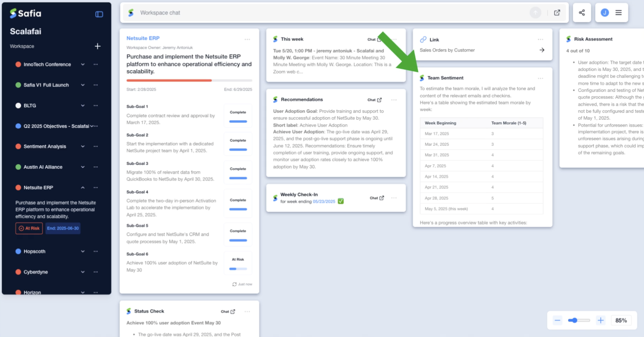Expand the InnoTech Conference workspace

click(83, 64)
